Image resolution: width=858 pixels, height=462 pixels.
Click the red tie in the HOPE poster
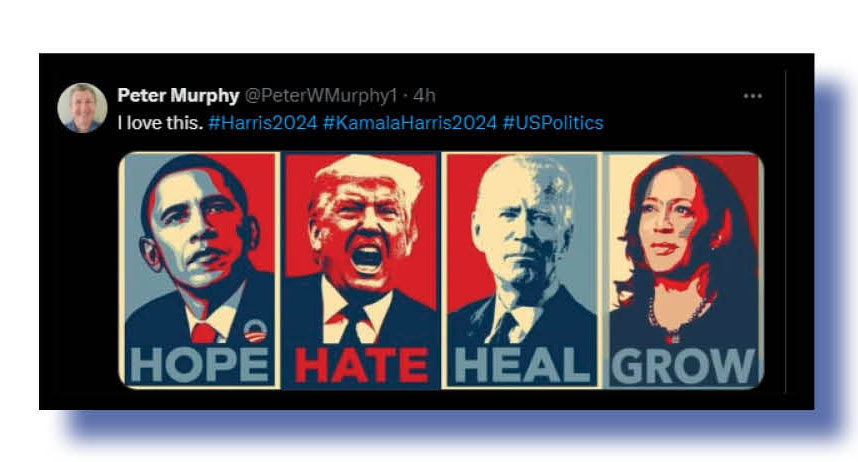point(205,332)
